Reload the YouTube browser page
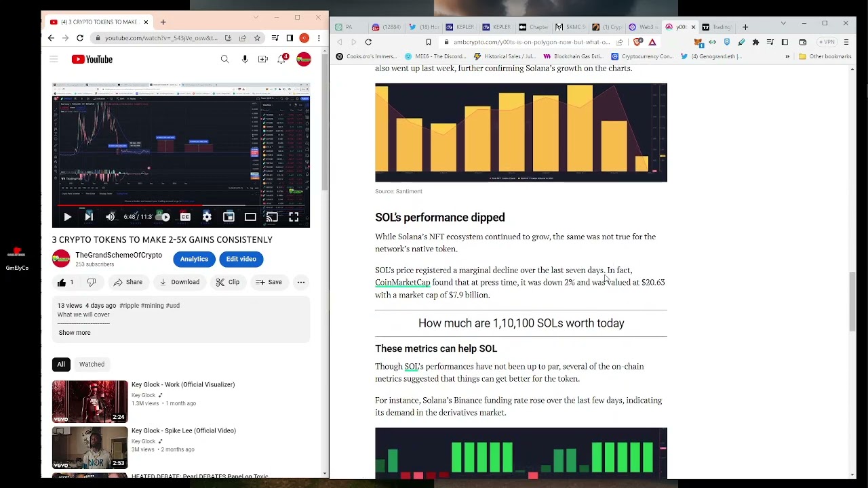The image size is (868, 488). 80,38
